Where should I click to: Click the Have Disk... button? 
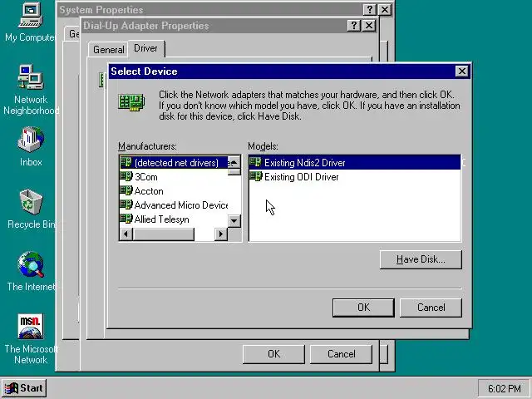tap(421, 259)
